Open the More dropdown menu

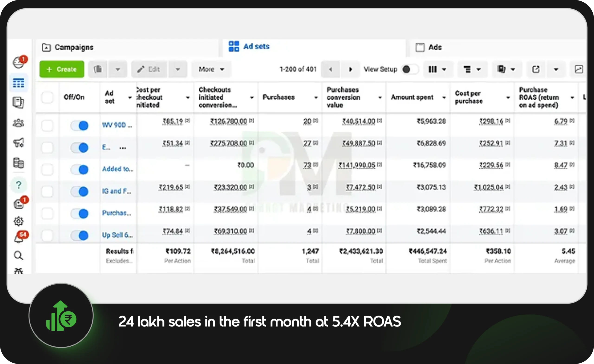coord(211,69)
